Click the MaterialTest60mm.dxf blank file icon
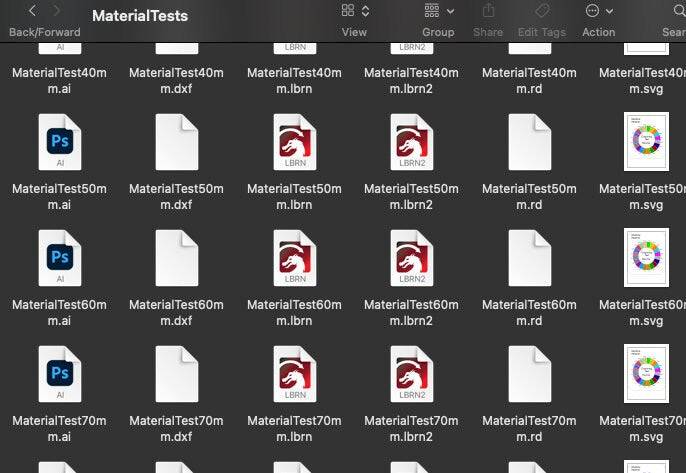 177,258
